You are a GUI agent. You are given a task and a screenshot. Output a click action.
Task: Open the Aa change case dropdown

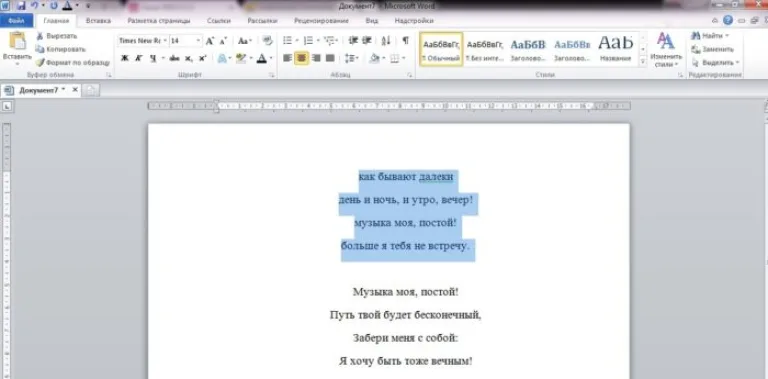245,41
